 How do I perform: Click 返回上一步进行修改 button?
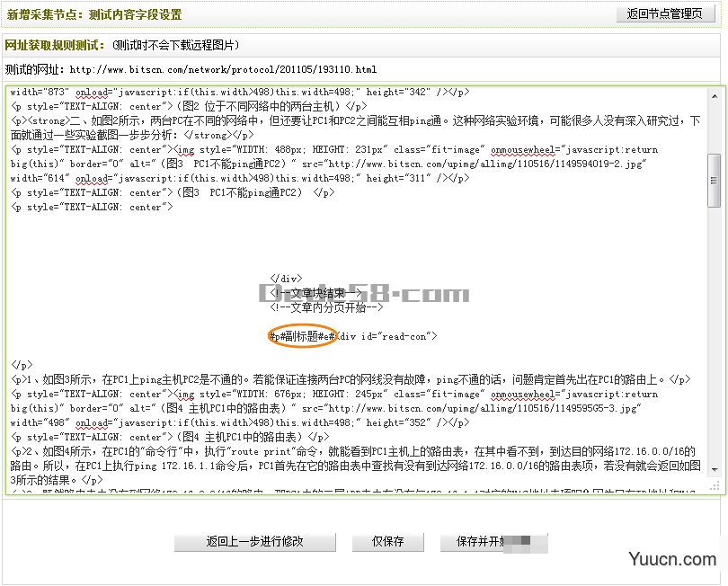255,542
